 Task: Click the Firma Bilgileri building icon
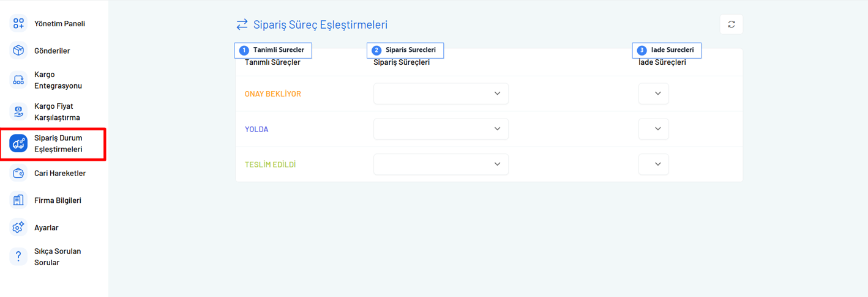point(18,200)
